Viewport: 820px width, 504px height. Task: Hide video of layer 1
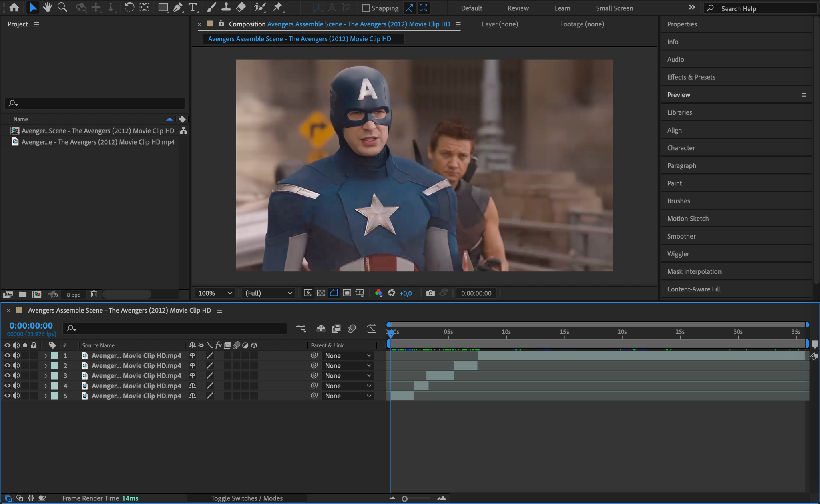pyautogui.click(x=7, y=355)
